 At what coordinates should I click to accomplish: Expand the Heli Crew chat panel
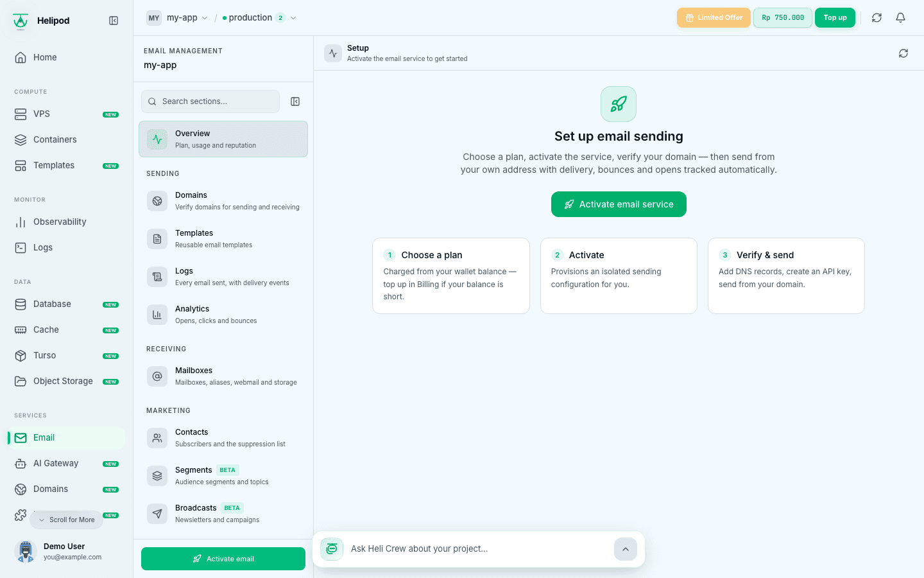(x=626, y=549)
